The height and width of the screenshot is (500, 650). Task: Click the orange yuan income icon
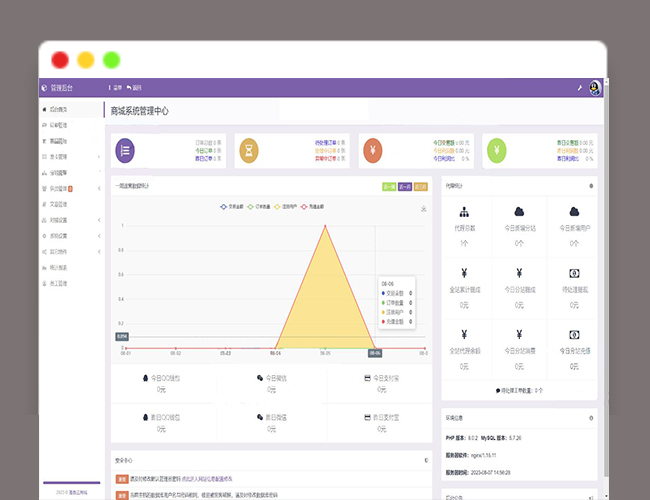click(371, 151)
